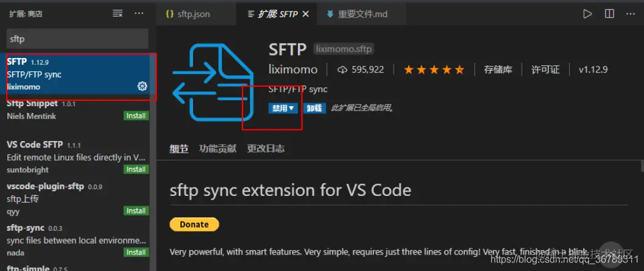
Task: Install the VS Code SFTP extension
Action: (x=136, y=170)
